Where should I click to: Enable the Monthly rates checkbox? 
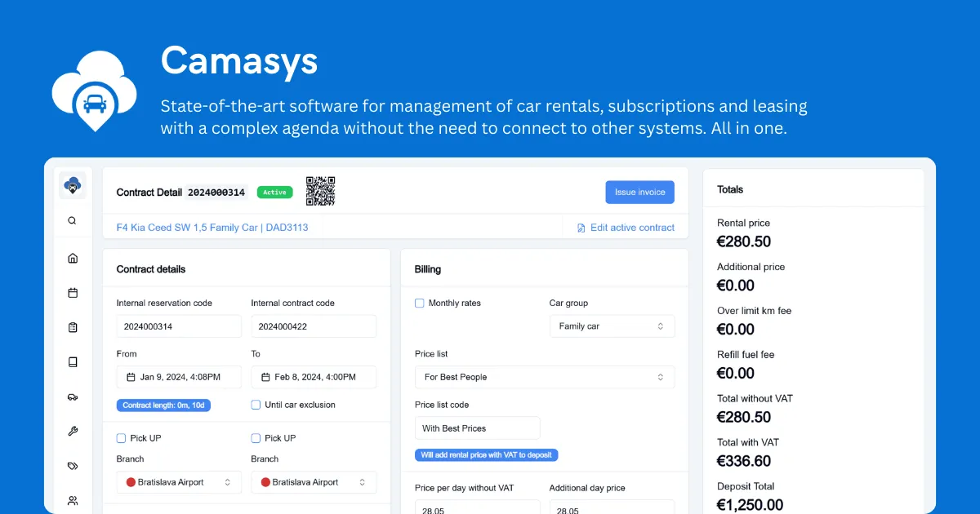point(421,303)
